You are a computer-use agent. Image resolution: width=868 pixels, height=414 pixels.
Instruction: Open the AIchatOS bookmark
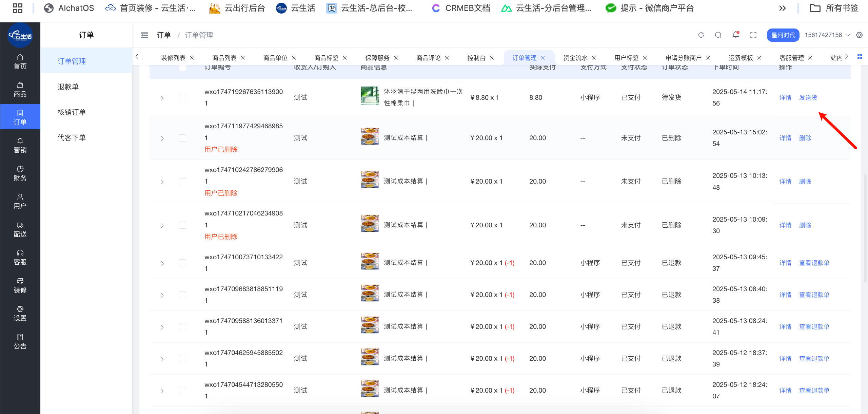69,8
